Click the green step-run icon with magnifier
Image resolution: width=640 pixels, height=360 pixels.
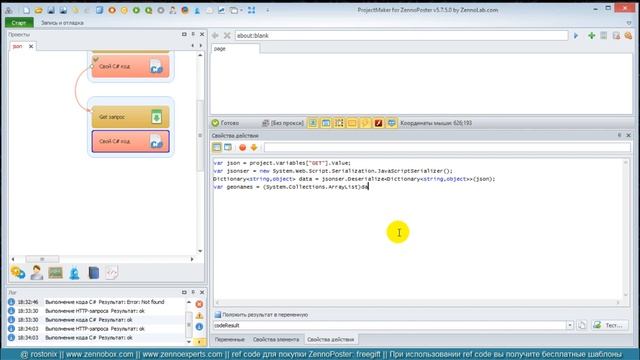(x=149, y=10)
